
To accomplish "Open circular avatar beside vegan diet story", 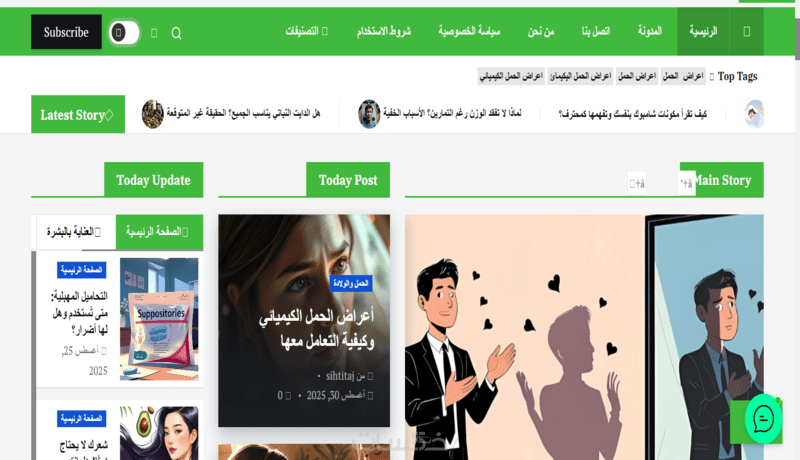I will [x=153, y=114].
